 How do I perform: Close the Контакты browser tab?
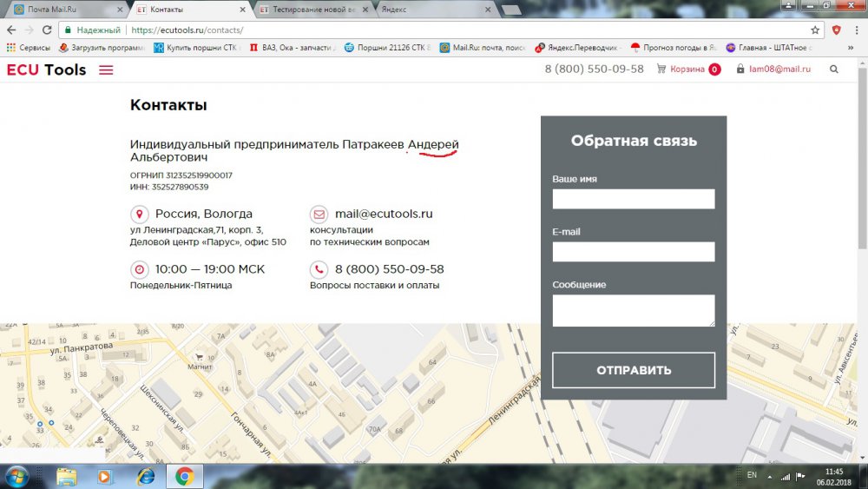click(x=242, y=10)
